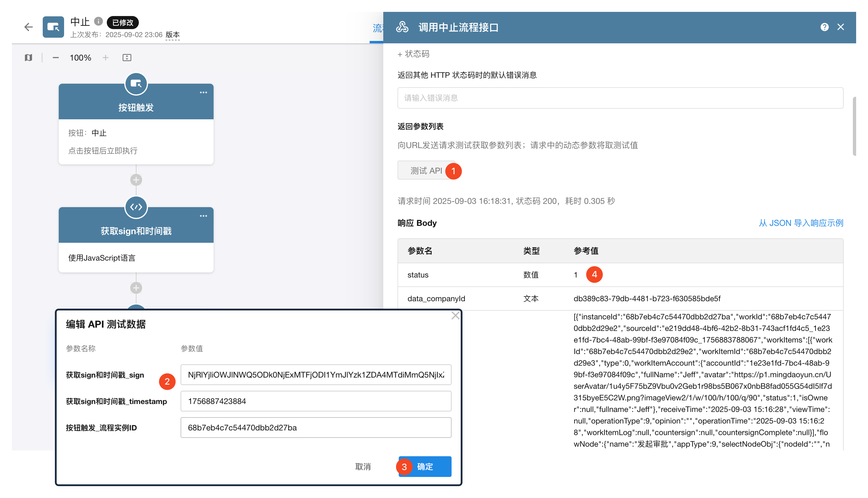Click the 测试 API button
This screenshot has height=498, width=868.
(x=426, y=170)
